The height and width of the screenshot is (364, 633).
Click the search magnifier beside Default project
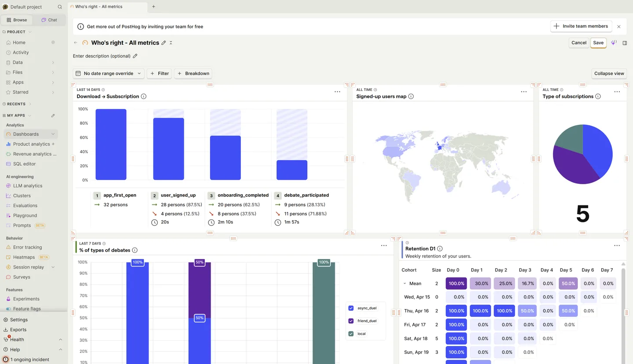point(60,7)
